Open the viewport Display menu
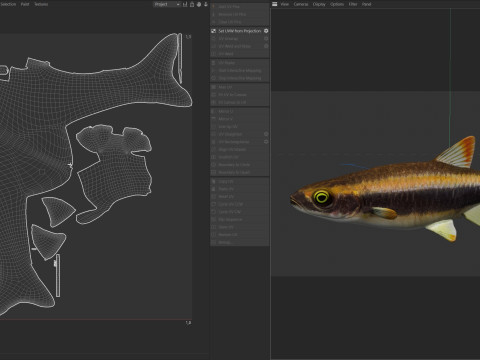This screenshot has height=360, width=480. click(319, 4)
